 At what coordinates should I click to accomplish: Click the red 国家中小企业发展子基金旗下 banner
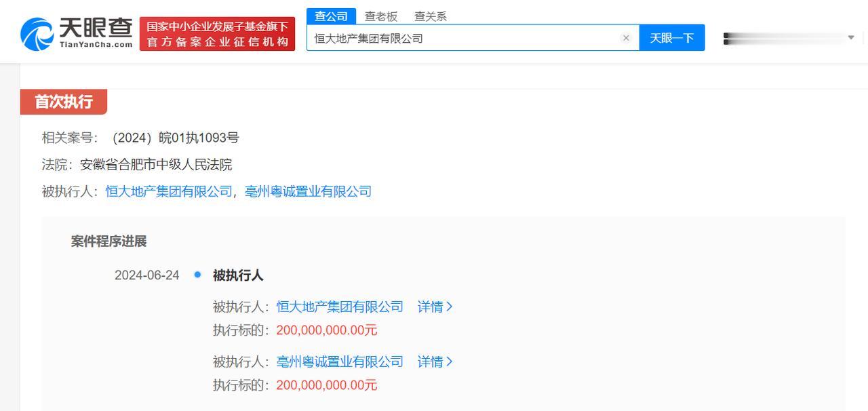point(217,34)
